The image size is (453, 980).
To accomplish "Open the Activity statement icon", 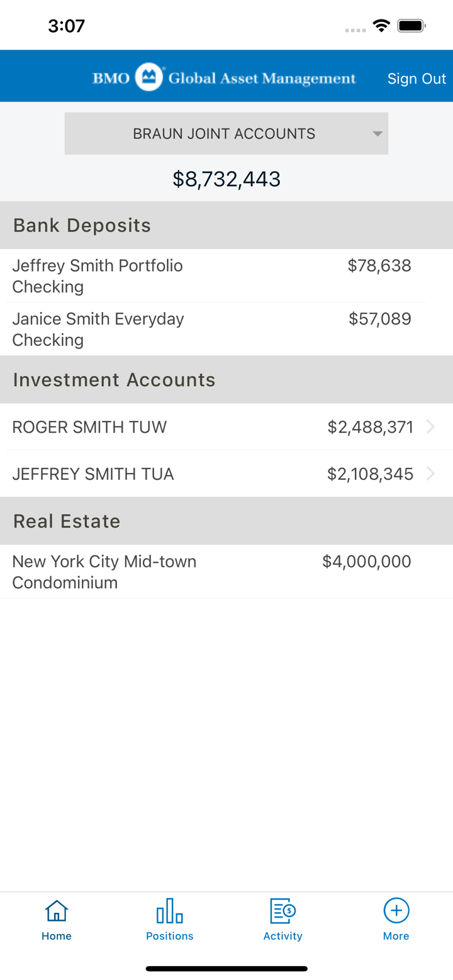I will click(282, 910).
